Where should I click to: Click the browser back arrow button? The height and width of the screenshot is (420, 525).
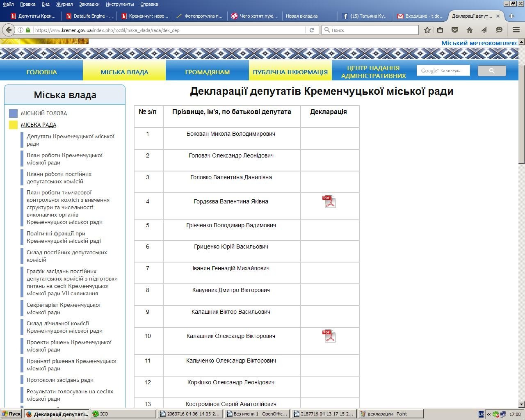tap(9, 30)
